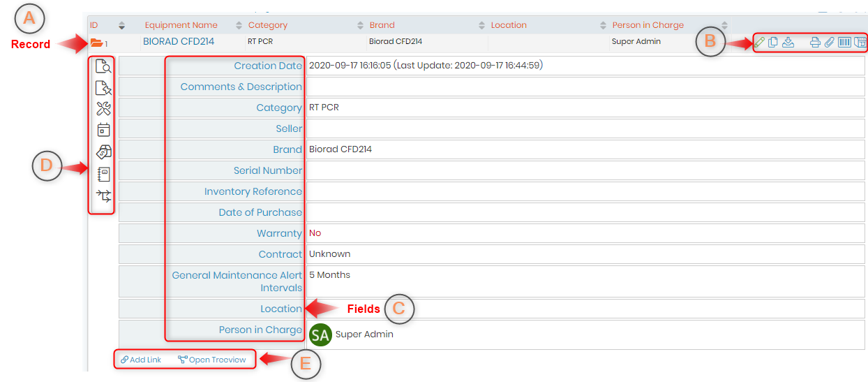Screen dimensions: 868x382
Task: Sort by Person in Charge column arrows
Action: tap(724, 25)
